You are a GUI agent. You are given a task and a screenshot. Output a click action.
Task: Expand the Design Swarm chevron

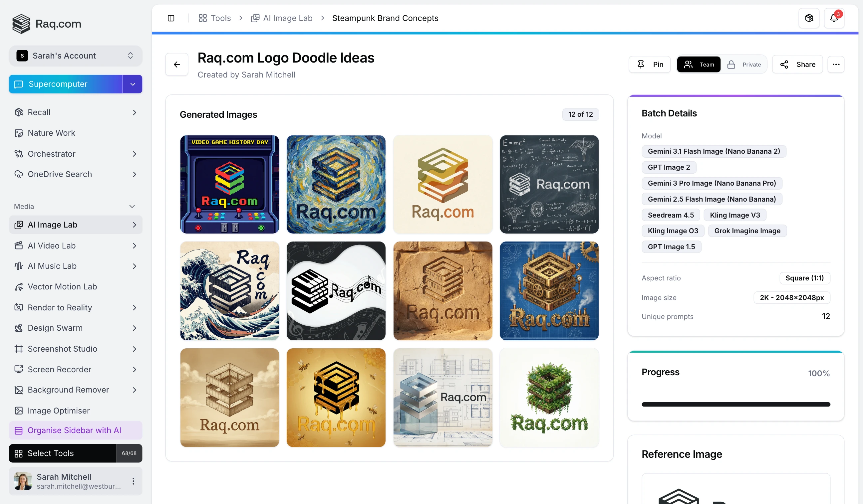tap(134, 328)
